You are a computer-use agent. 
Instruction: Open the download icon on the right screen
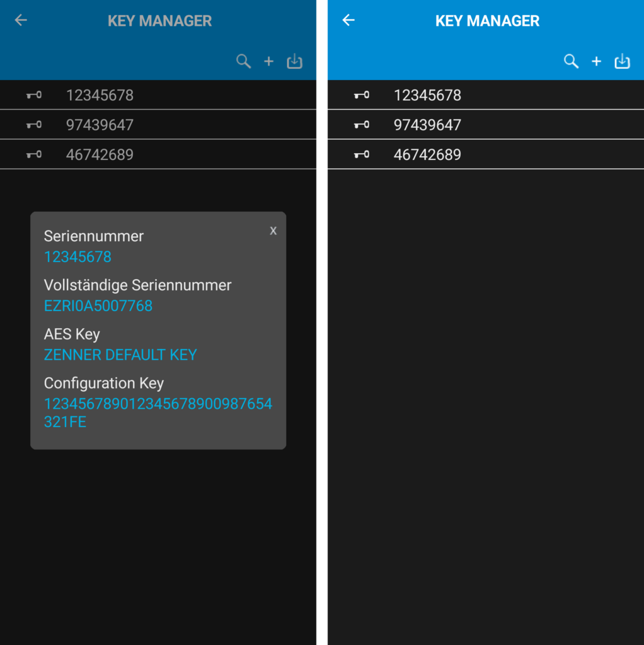pos(622,61)
